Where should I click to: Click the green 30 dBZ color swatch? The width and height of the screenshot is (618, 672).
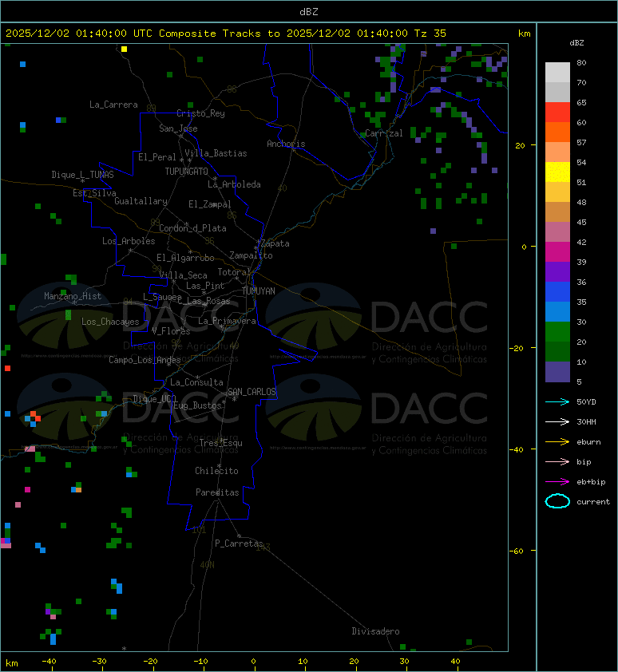click(x=557, y=331)
